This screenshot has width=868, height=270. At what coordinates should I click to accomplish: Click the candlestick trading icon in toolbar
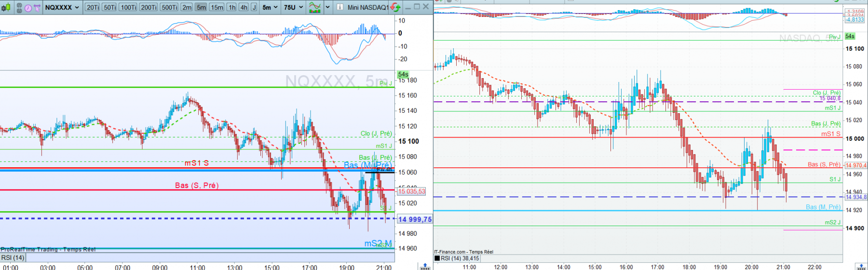pos(6,7)
